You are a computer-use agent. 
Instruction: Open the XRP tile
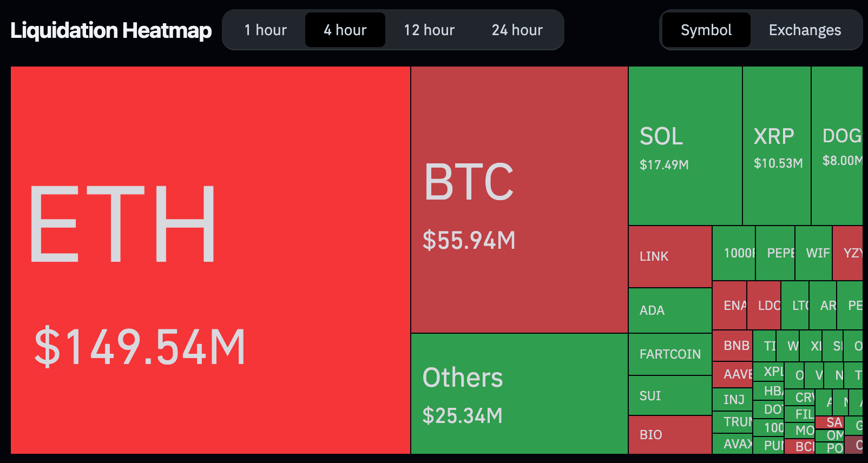[x=775, y=146]
